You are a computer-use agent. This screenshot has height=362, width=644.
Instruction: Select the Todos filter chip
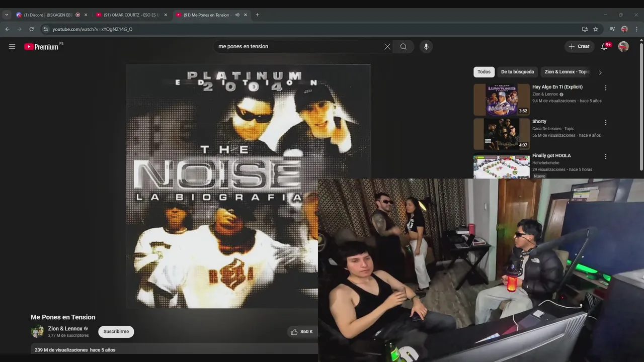[x=484, y=72]
